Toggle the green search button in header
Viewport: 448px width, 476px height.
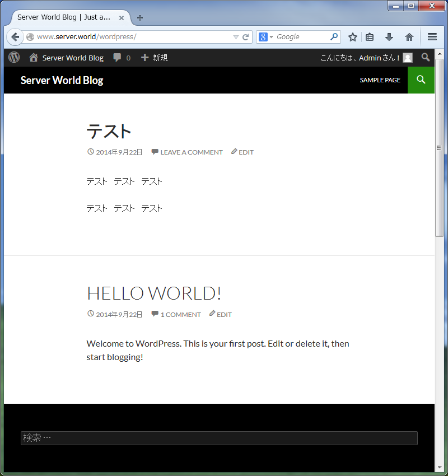[x=421, y=80]
